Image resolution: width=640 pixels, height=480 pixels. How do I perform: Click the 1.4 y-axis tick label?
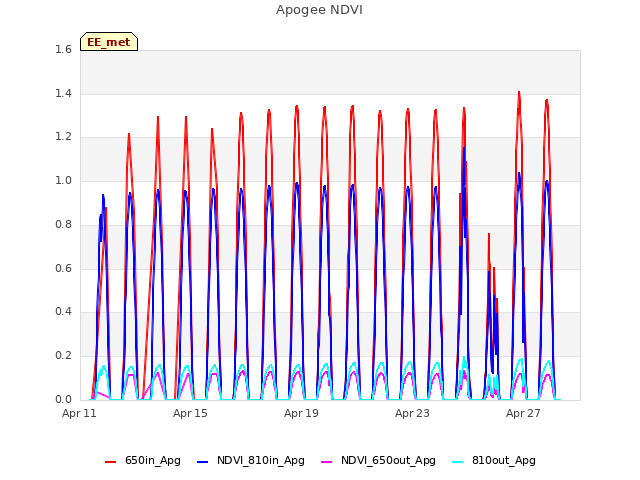[x=63, y=93]
